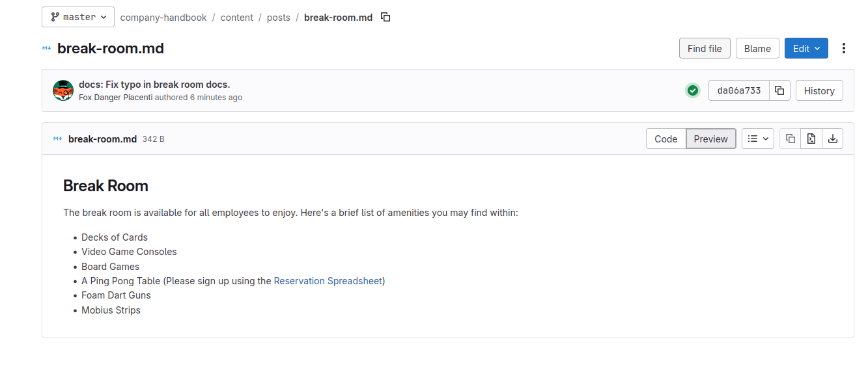868x374 pixels.
Task: Copy file contents icon
Action: 790,139
